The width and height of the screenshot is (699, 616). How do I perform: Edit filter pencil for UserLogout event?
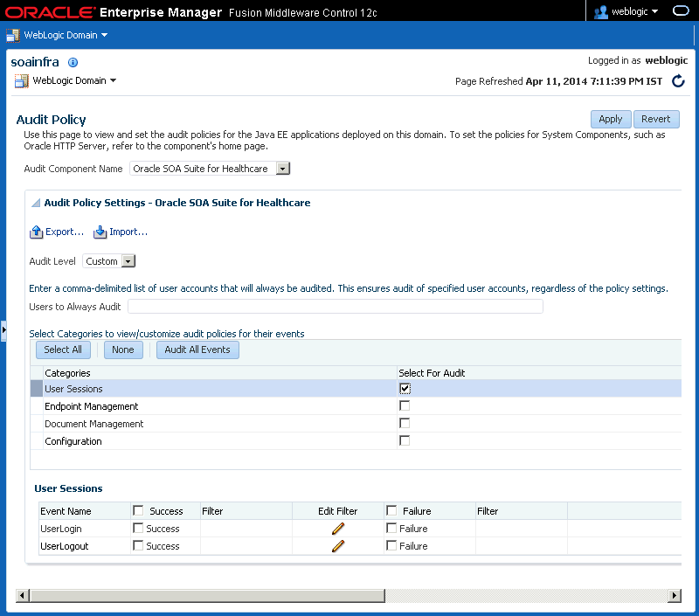pyautogui.click(x=338, y=546)
